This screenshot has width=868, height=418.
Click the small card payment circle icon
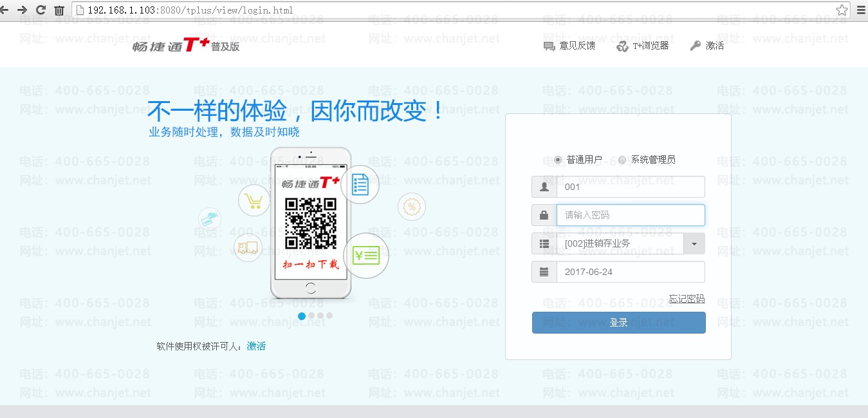[210, 219]
